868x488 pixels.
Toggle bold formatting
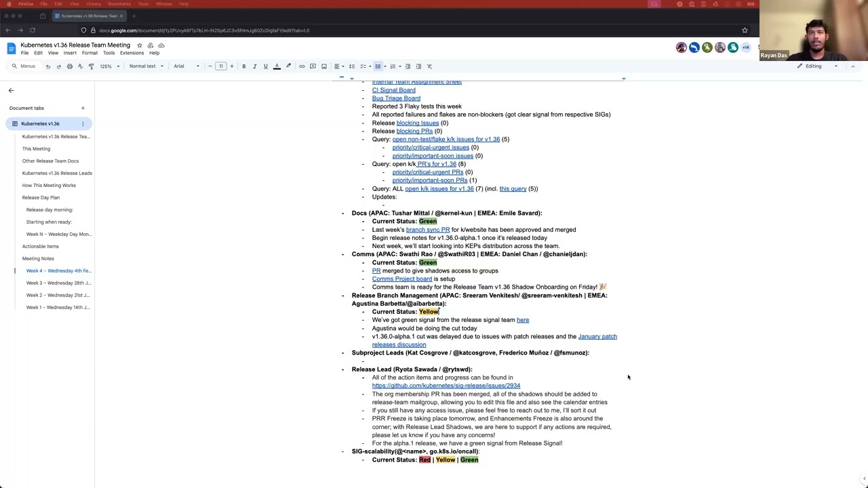point(244,66)
